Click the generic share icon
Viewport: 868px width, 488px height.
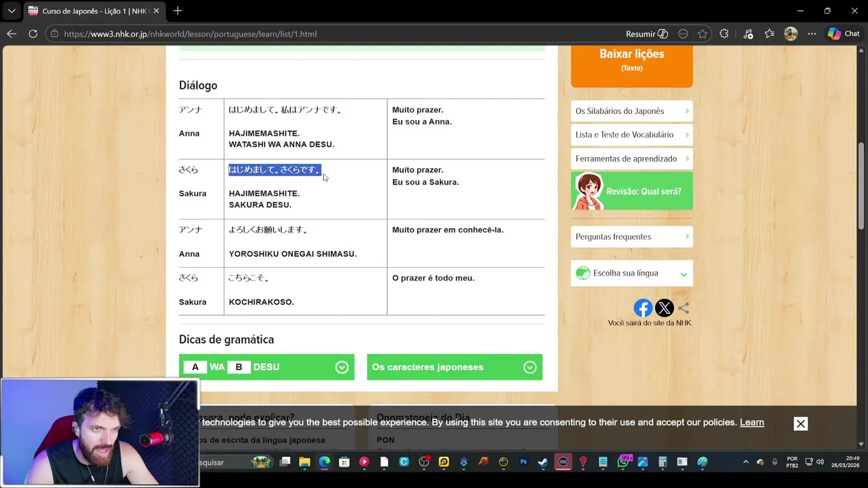click(x=684, y=308)
